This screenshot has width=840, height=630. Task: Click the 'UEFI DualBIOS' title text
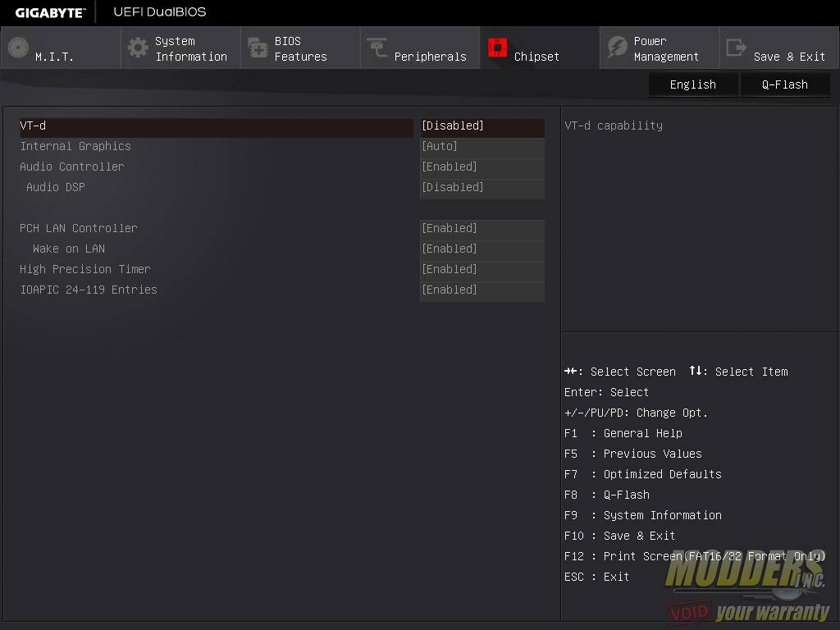click(160, 11)
